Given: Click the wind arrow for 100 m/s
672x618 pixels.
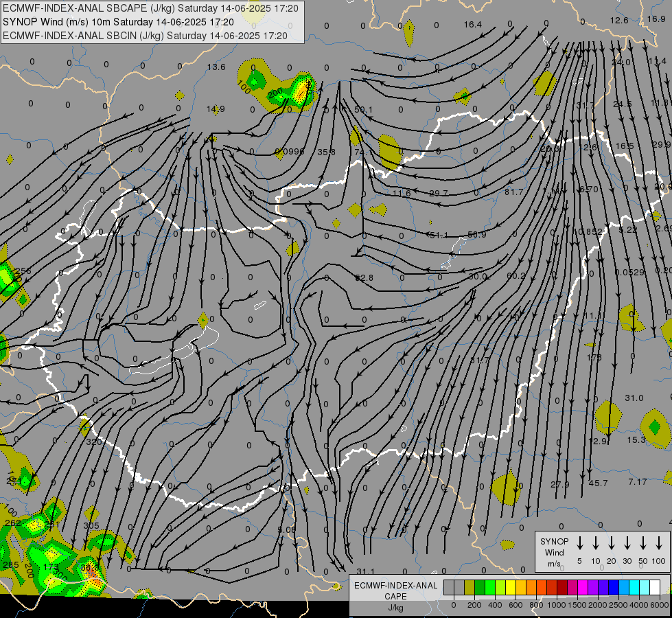Looking at the screenshot, I should click(x=659, y=543).
